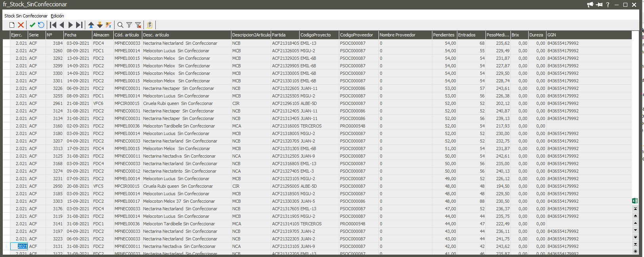Jump to the first record
Image resolution: width=644 pixels, height=257 pixels.
[x=53, y=25]
